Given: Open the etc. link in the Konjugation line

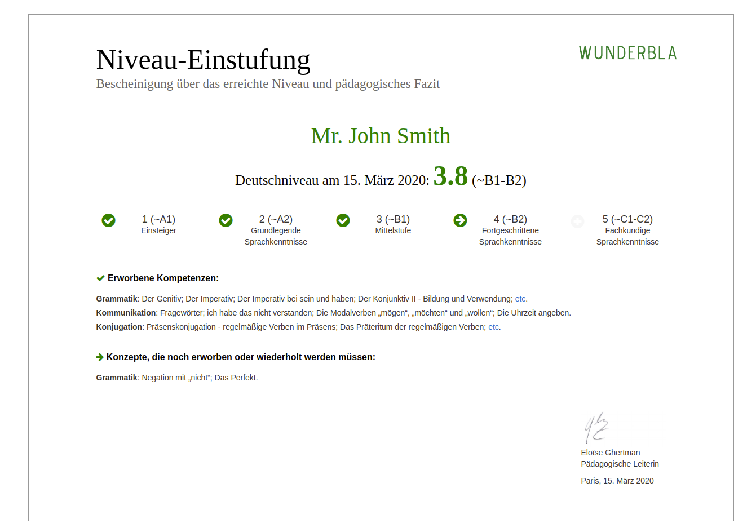Looking at the screenshot, I should point(493,327).
